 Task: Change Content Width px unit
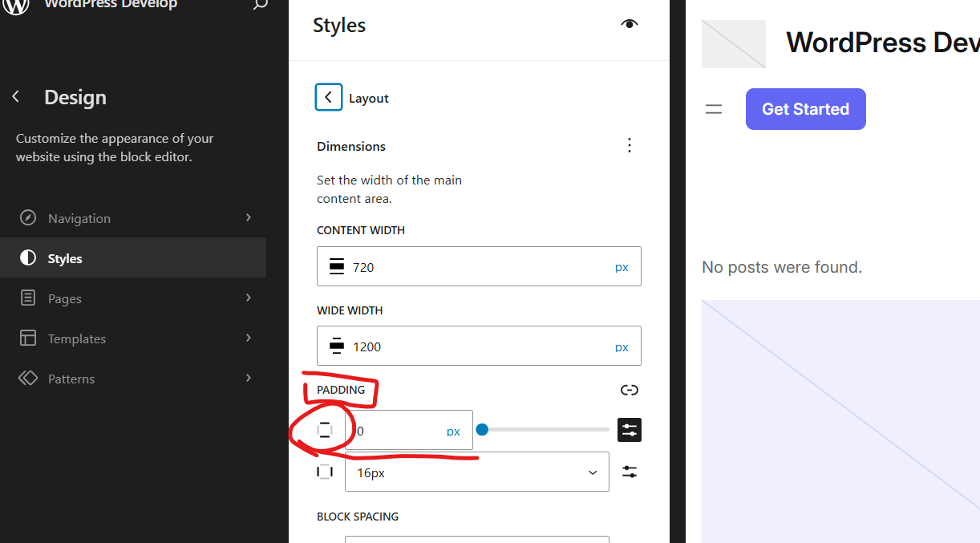coord(622,267)
